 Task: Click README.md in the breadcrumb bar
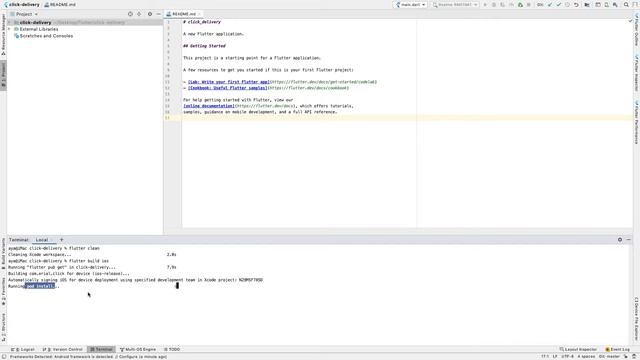pos(60,4)
